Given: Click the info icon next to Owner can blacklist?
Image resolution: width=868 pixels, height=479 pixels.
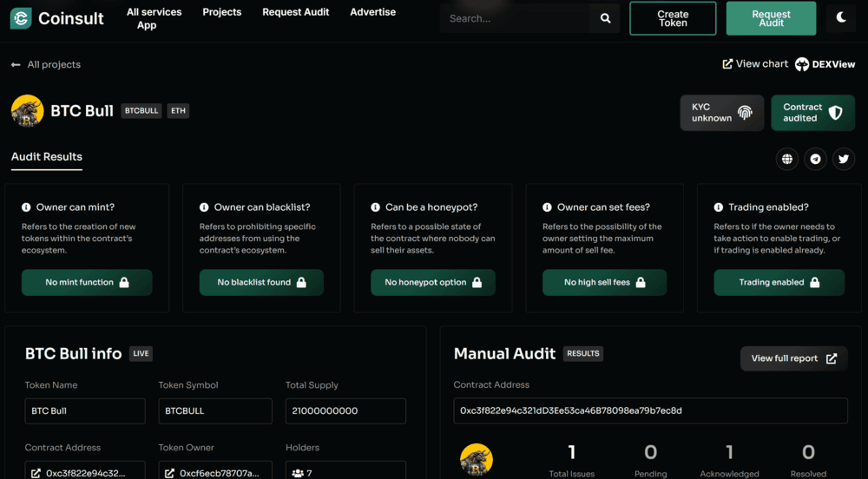Looking at the screenshot, I should pos(204,207).
